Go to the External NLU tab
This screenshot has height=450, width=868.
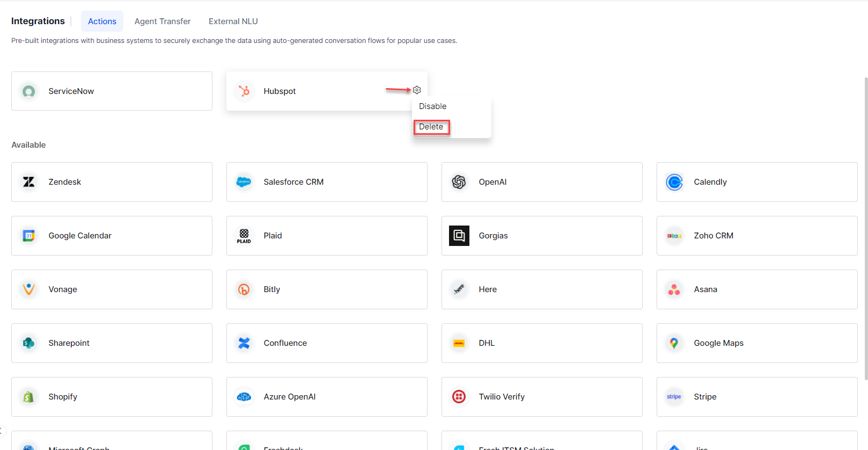[233, 21]
